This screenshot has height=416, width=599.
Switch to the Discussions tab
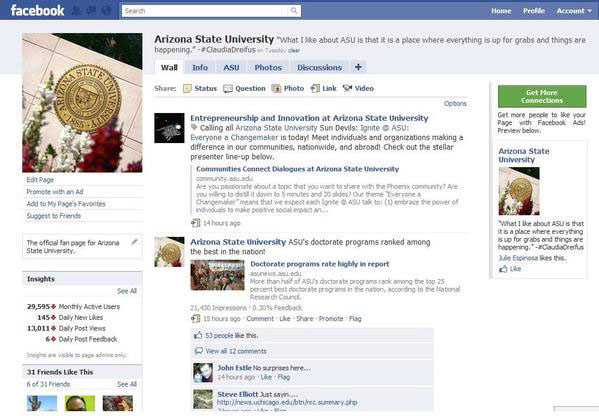point(319,68)
